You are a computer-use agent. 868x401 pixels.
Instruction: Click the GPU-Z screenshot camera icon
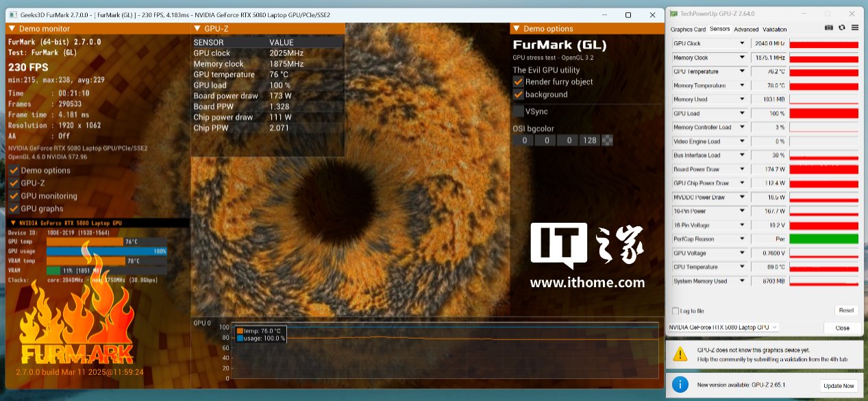click(829, 28)
